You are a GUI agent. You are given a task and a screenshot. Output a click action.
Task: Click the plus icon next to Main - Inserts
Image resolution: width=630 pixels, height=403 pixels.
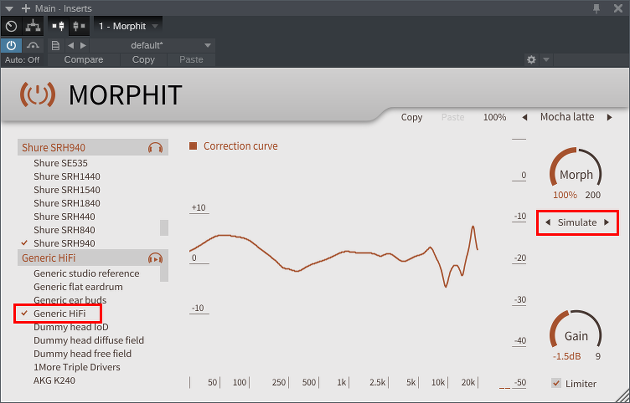tap(26, 8)
